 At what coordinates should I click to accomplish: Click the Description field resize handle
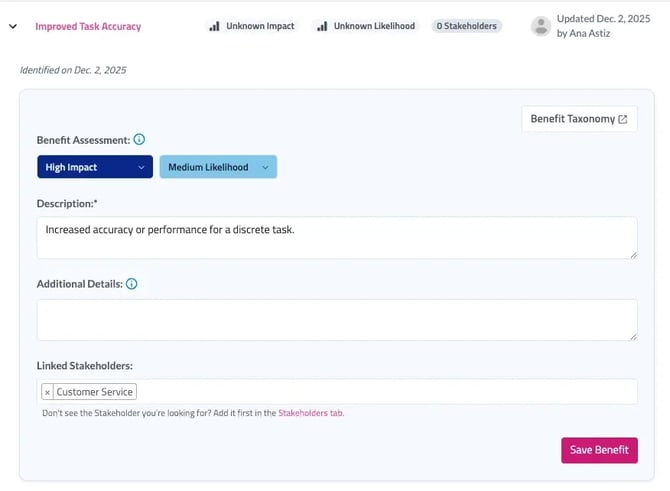tap(633, 255)
